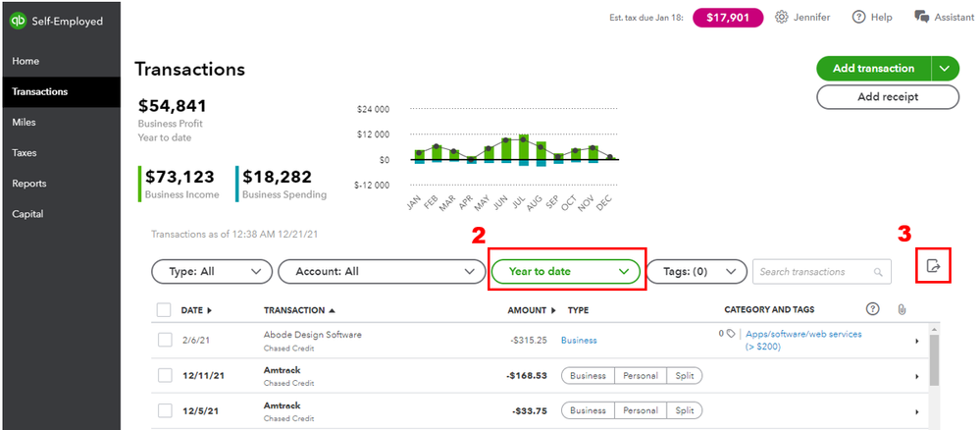Check the 12/11/21 Amtrack row checkbox
The width and height of the screenshot is (980, 430).
165,376
